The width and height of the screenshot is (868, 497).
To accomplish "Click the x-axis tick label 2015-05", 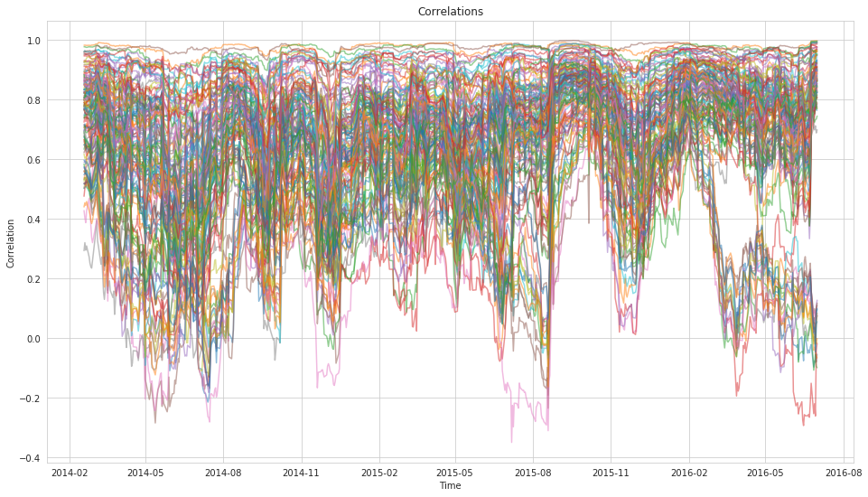I will click(455, 473).
